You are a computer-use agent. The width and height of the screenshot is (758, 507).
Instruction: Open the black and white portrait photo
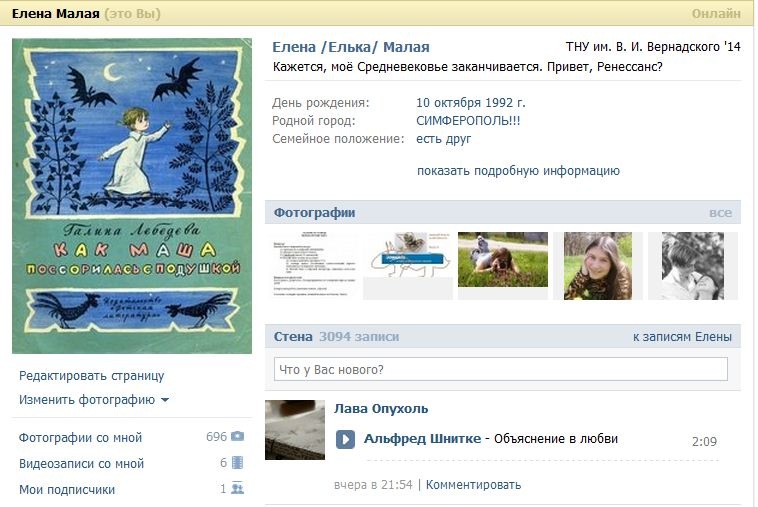point(692,266)
